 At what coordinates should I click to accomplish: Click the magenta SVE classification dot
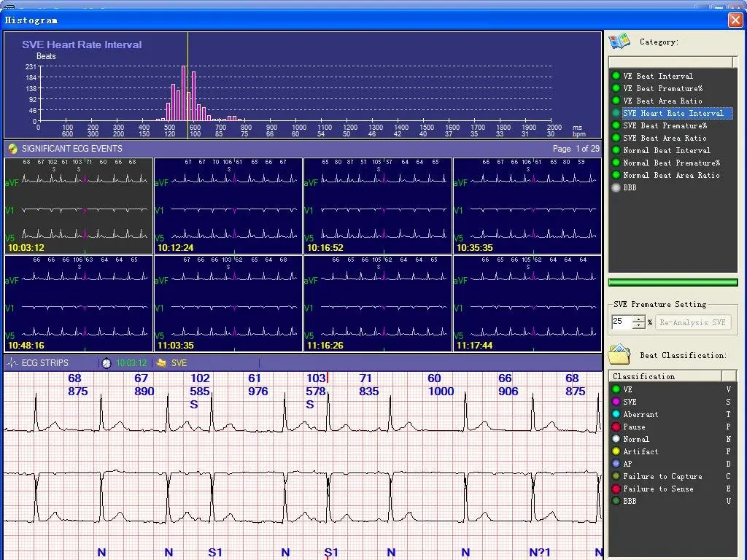[x=616, y=402]
